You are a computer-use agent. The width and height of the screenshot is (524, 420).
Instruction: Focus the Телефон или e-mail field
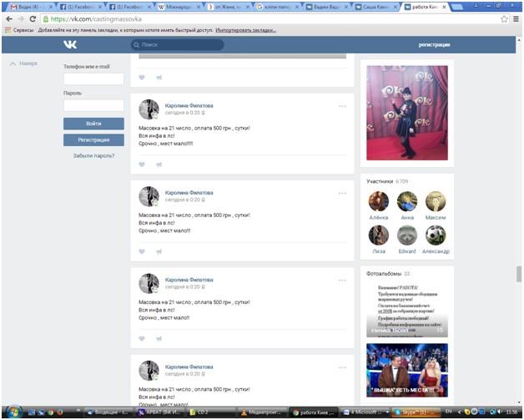coord(93,79)
